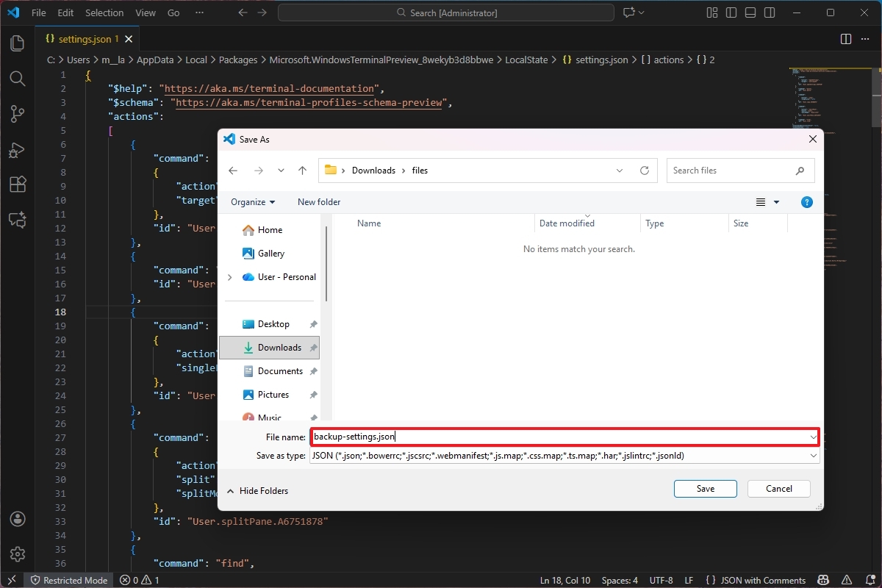Collapse folders with Hide Folders

257,491
